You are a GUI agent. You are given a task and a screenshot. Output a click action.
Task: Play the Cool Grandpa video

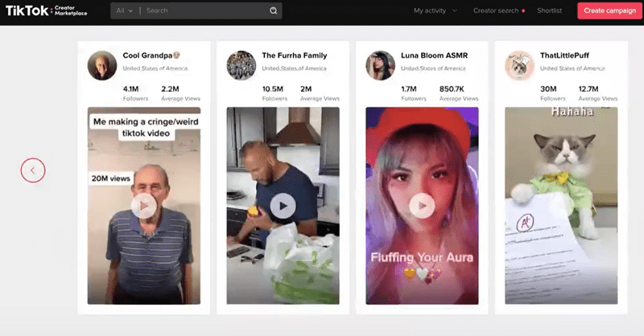click(x=143, y=207)
